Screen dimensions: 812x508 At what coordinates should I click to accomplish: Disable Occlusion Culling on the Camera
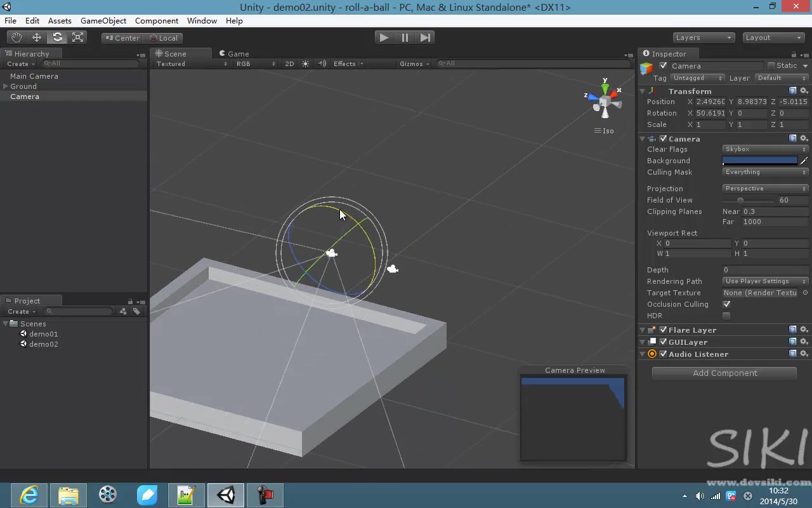(x=726, y=304)
